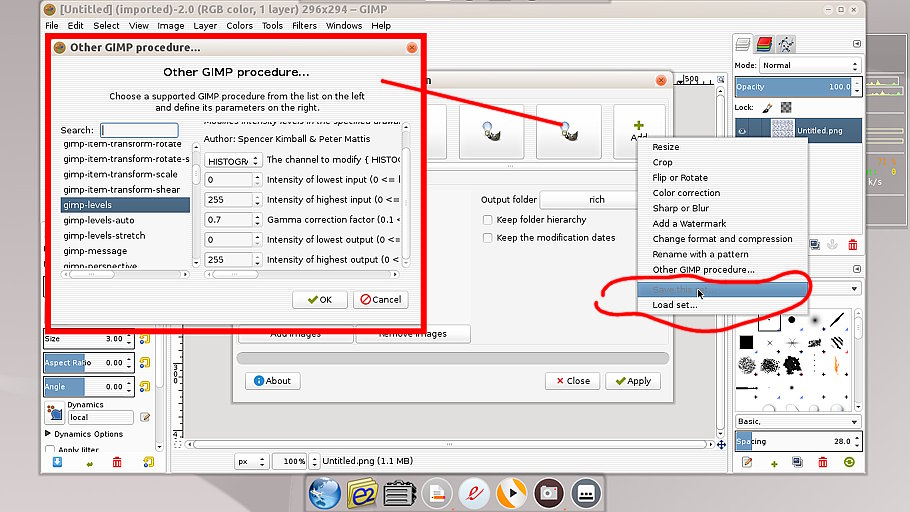The image size is (910, 512).
Task: Open Brushes dock configuration menu arrow
Action: click(857, 269)
